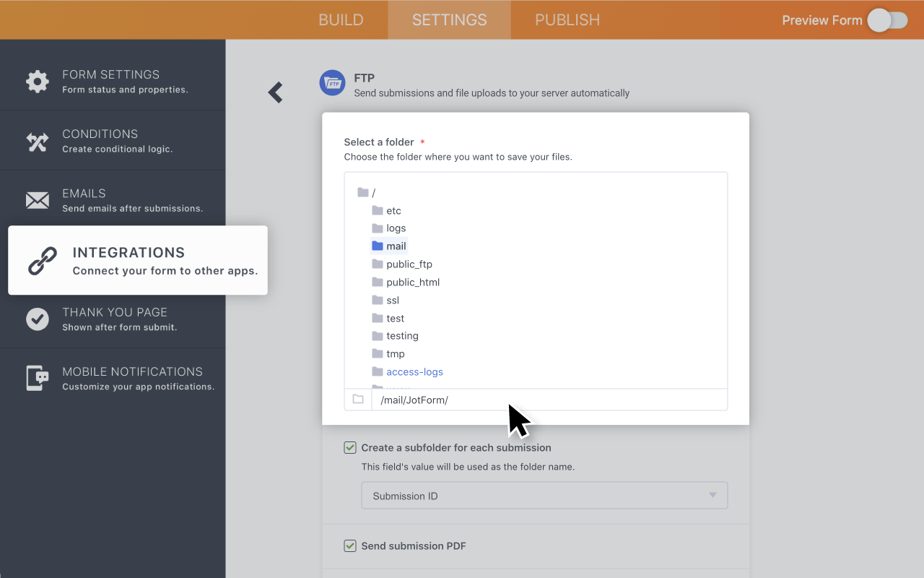Open the Submission ID dropdown
924x578 pixels.
[x=544, y=496]
